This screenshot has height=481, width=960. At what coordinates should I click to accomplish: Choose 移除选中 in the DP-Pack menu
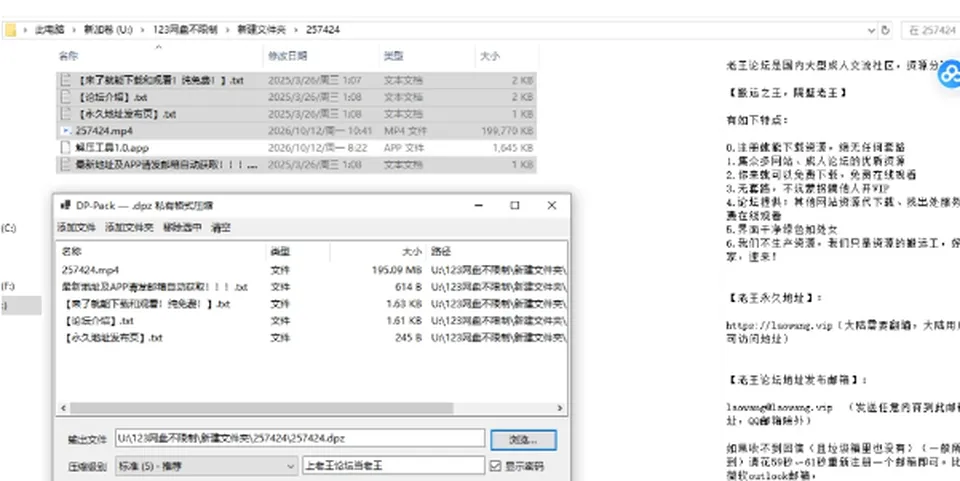point(182,228)
